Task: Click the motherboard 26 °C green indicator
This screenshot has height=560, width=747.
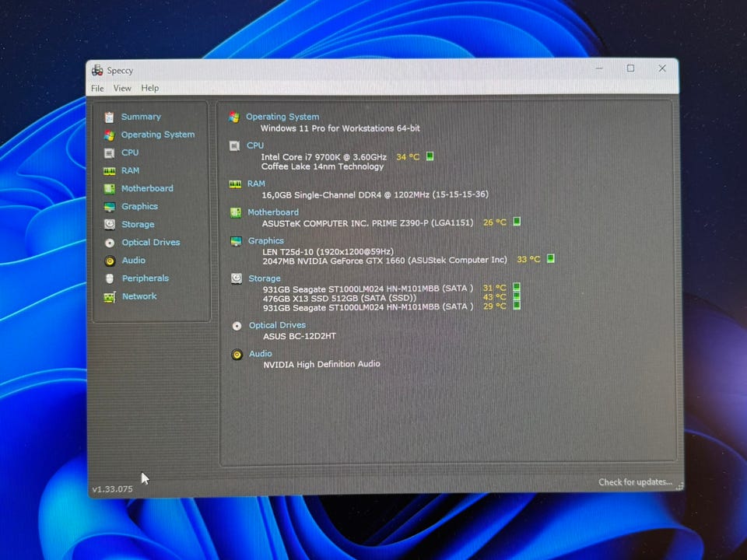Action: pos(517,222)
